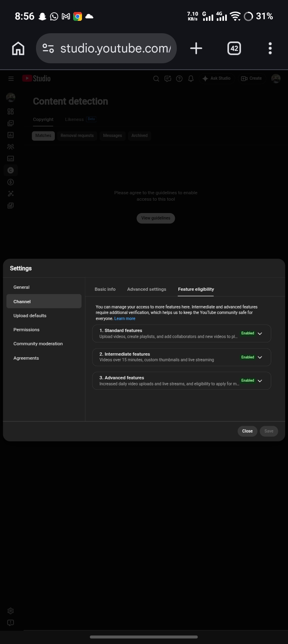Image resolution: width=288 pixels, height=644 pixels.
Task: View site info icon in address bar
Action: (48, 48)
